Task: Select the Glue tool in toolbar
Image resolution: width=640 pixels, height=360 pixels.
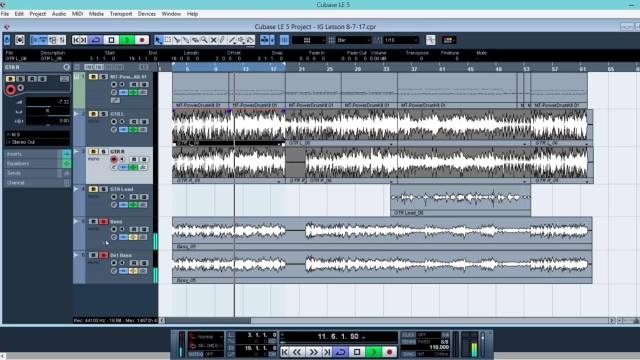Action: point(186,40)
